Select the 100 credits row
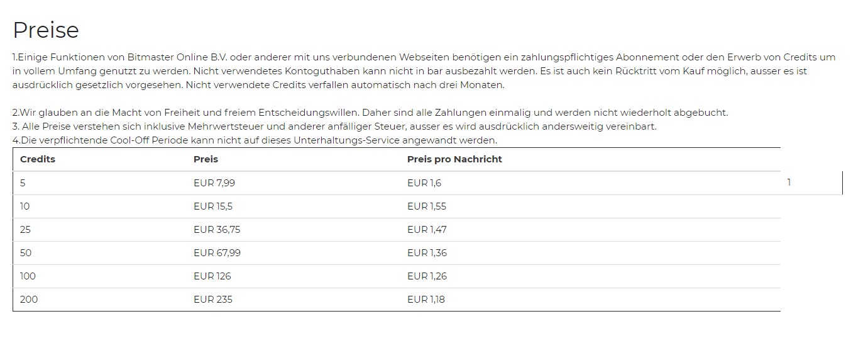This screenshot has height=343, width=868. [397, 276]
